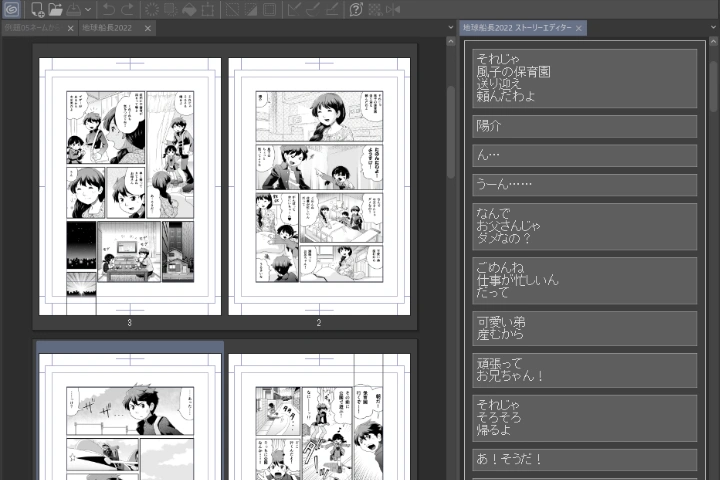Toggle snap to special ruler
The height and width of the screenshot is (480, 720).
(x=312, y=9)
